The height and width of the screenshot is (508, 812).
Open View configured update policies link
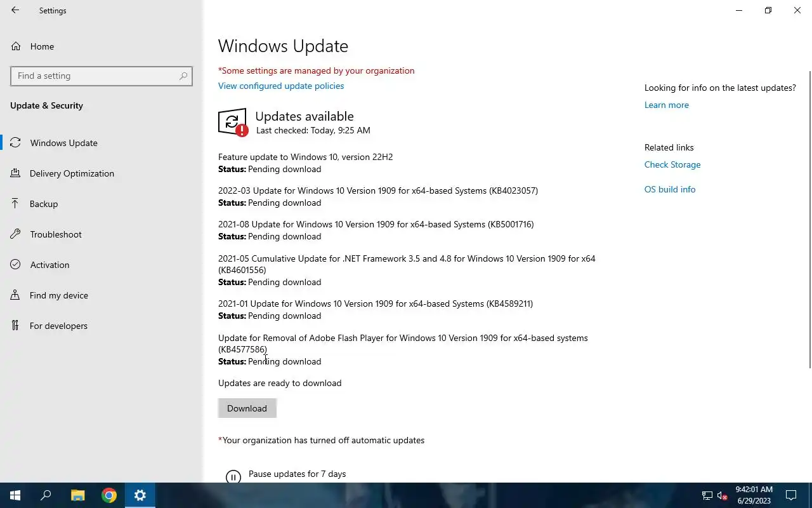pos(281,86)
